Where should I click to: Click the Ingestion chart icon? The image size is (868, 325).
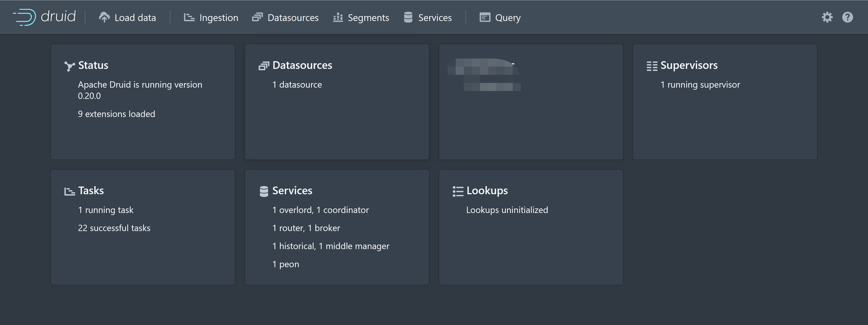(190, 17)
